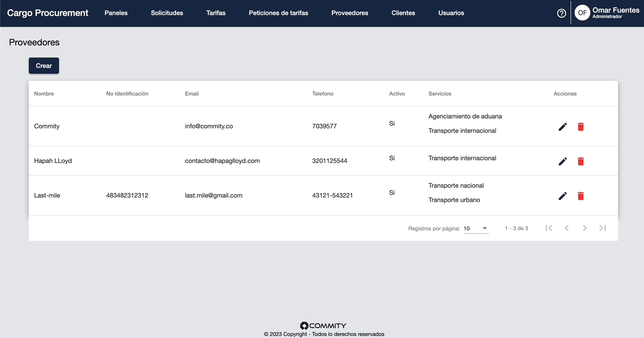The height and width of the screenshot is (338, 644).
Task: Click the Nombre column header
Action: (44, 94)
